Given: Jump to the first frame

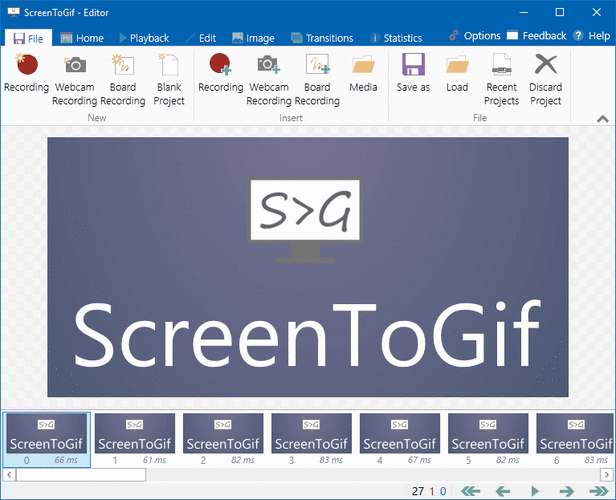Looking at the screenshot, I should click(470, 491).
